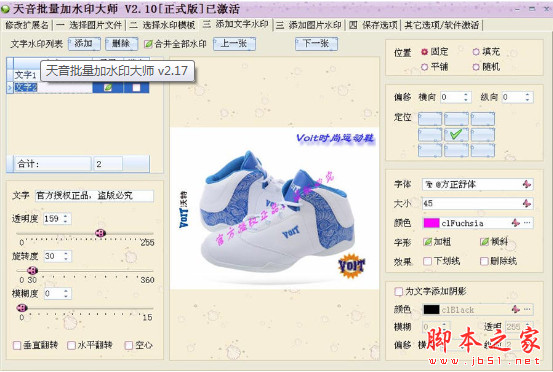
Task: Click the 删除 watermark button
Action: [x=121, y=44]
